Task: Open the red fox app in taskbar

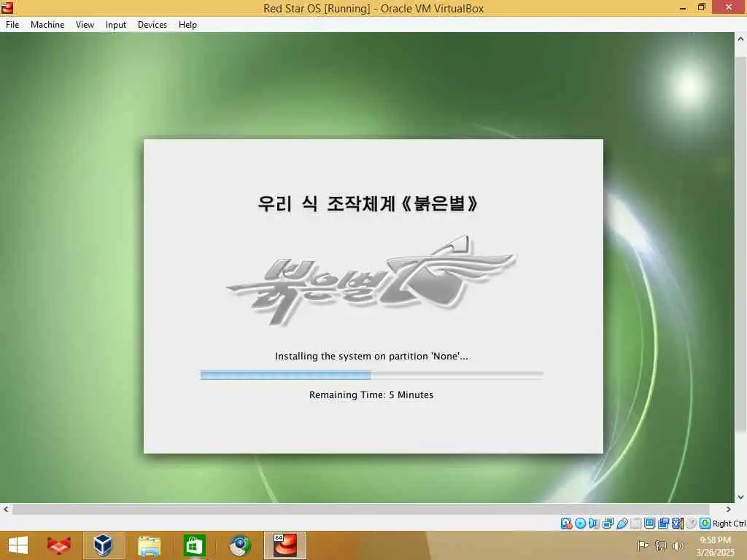Action: pyautogui.click(x=59, y=545)
